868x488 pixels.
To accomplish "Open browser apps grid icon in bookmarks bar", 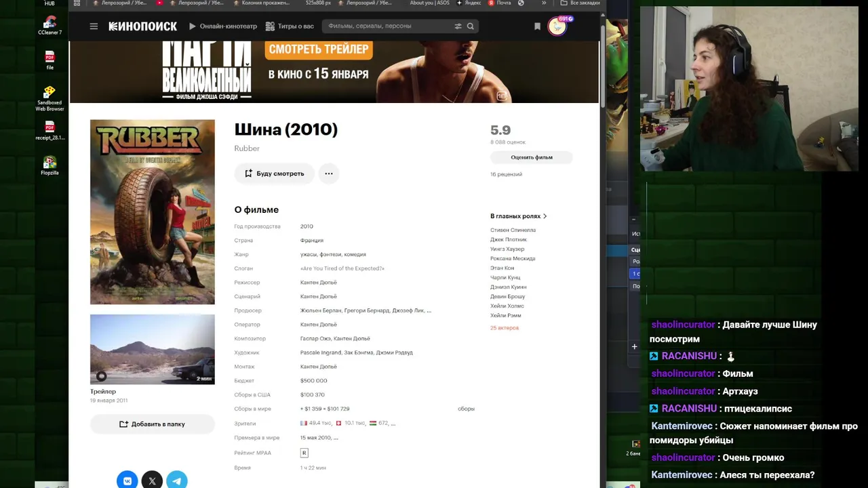I will 77,3.
